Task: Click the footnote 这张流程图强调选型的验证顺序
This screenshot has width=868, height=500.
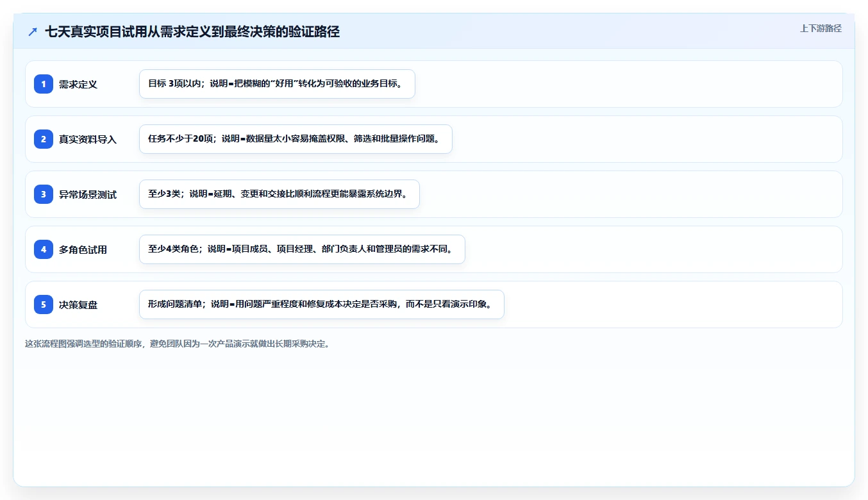Action: click(178, 344)
